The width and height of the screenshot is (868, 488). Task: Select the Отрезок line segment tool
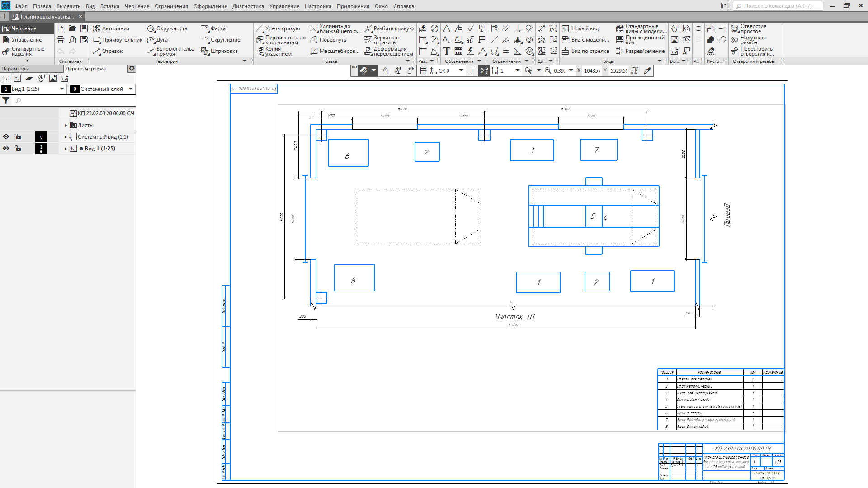(x=108, y=51)
